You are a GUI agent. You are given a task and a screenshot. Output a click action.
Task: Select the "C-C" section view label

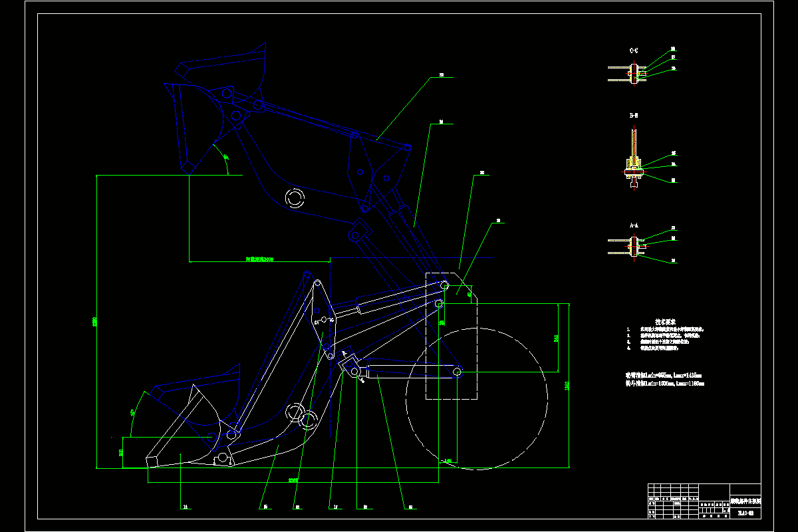point(634,50)
